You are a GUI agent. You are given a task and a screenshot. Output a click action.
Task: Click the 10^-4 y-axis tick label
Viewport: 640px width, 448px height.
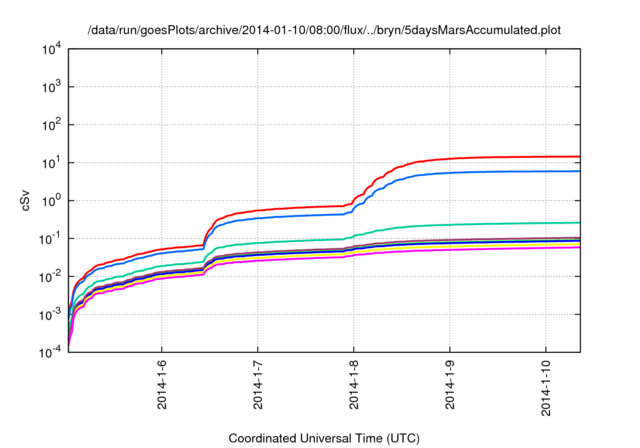pos(50,353)
